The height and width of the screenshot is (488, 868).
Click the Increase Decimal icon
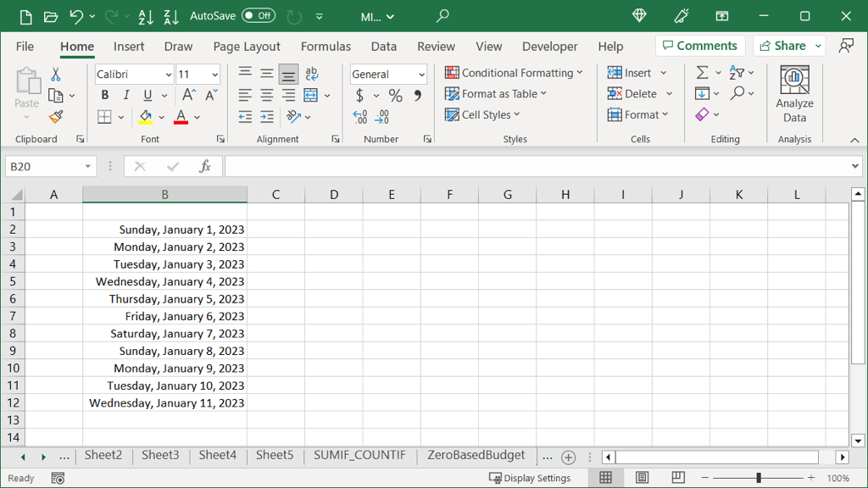click(359, 117)
